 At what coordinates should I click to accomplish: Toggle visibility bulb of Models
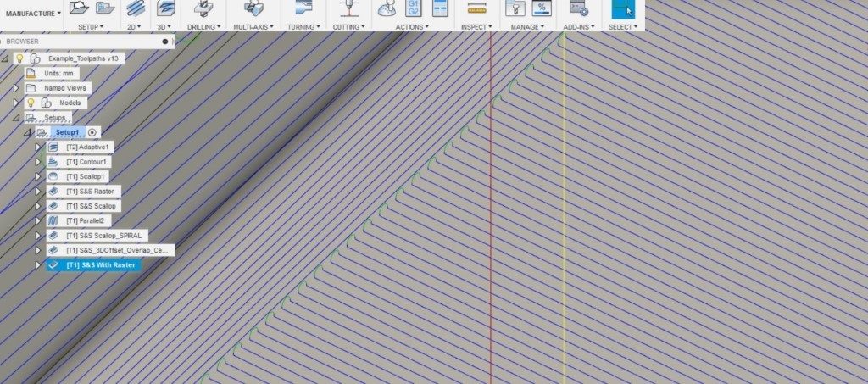point(31,103)
